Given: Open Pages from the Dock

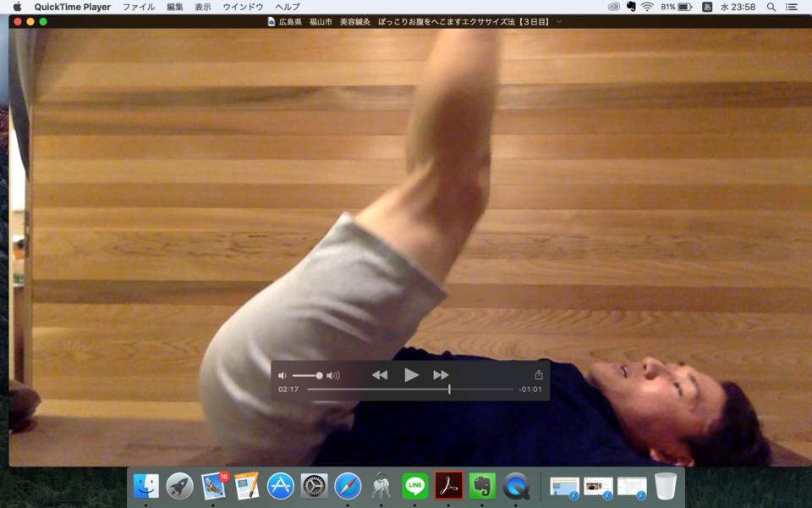Looking at the screenshot, I should click(x=247, y=486).
